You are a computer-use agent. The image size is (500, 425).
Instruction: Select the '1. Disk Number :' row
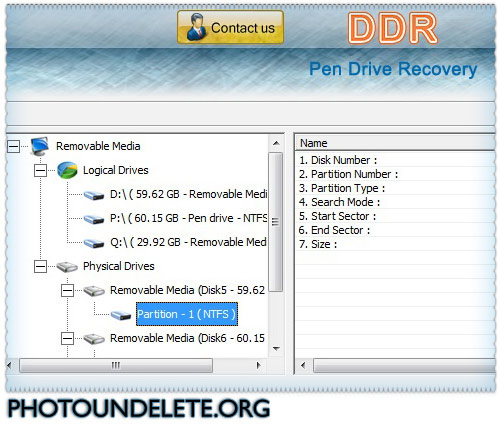tap(395, 160)
